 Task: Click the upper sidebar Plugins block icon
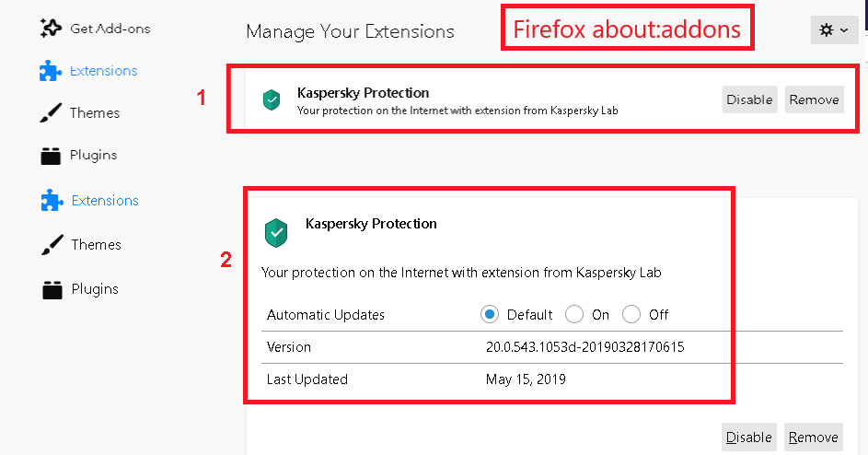[x=51, y=156]
